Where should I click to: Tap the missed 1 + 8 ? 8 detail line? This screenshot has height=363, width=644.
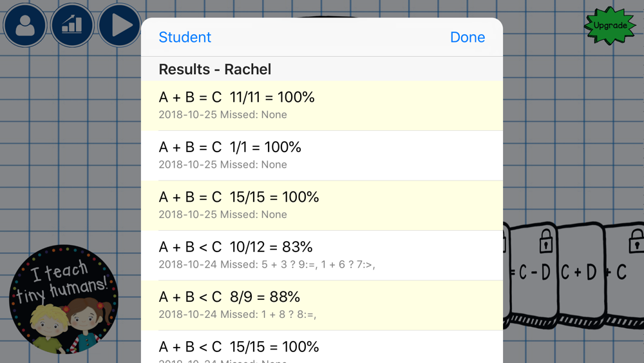click(x=238, y=315)
